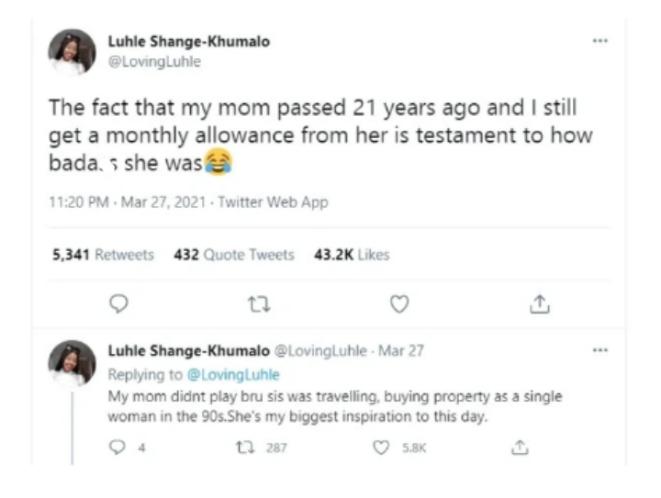Open more options on reply tweet

(x=600, y=350)
